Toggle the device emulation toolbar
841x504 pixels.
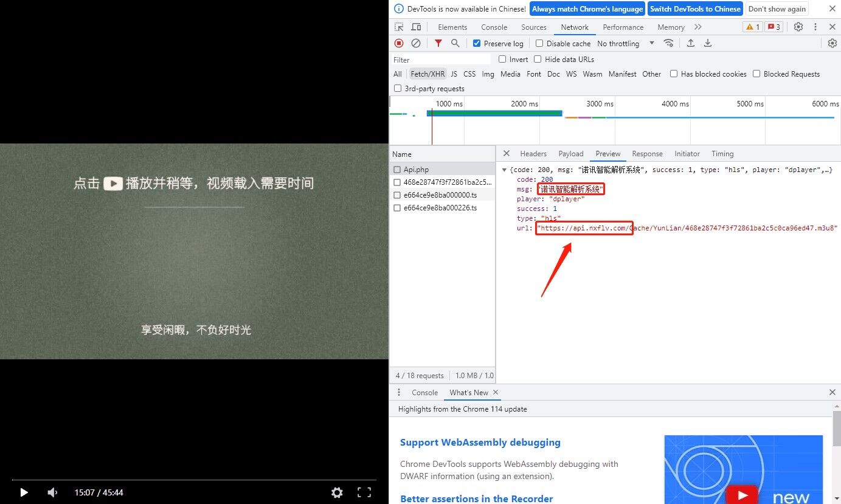click(415, 27)
